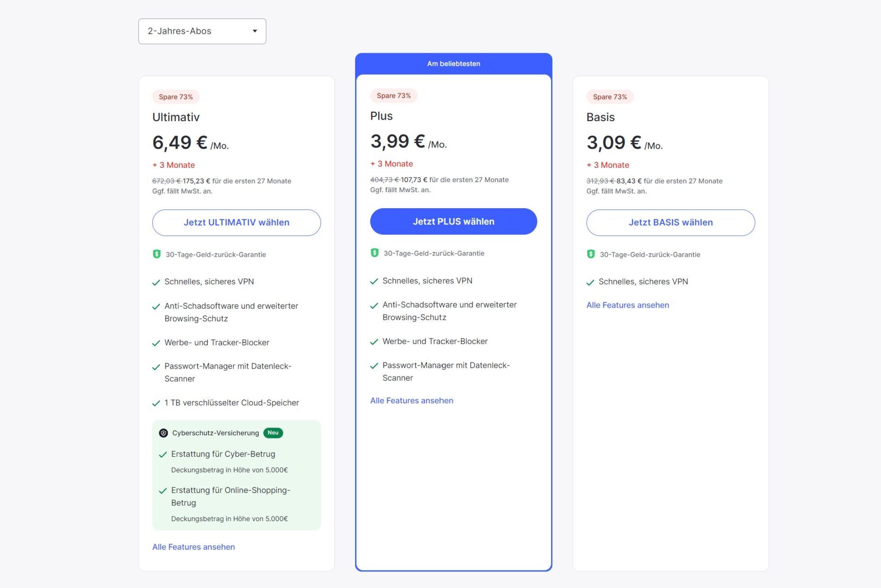
Task: Click checkmark beside Plus Anti-Schadsoftware feature
Action: [374, 305]
